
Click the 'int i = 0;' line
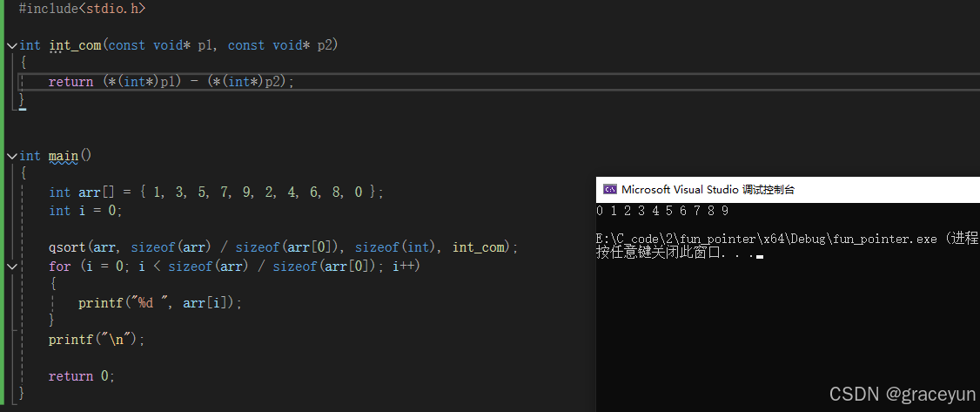point(85,211)
